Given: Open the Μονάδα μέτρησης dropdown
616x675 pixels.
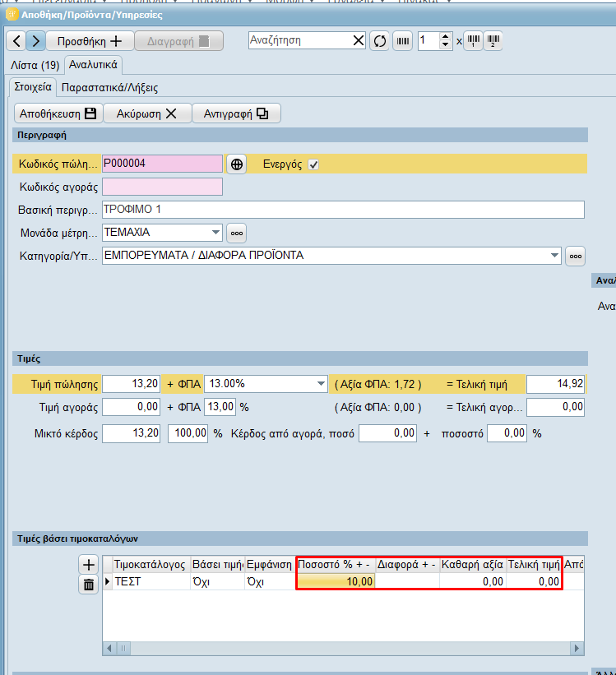Looking at the screenshot, I should pyautogui.click(x=215, y=233).
